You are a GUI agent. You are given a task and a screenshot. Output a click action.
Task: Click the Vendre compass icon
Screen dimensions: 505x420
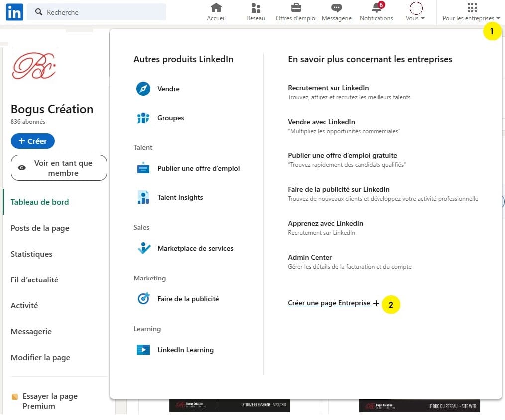143,89
